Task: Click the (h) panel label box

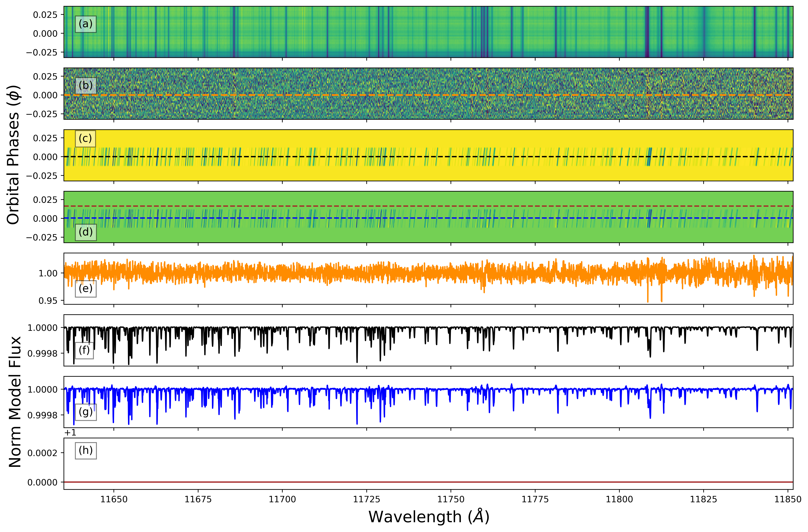Action: click(86, 451)
